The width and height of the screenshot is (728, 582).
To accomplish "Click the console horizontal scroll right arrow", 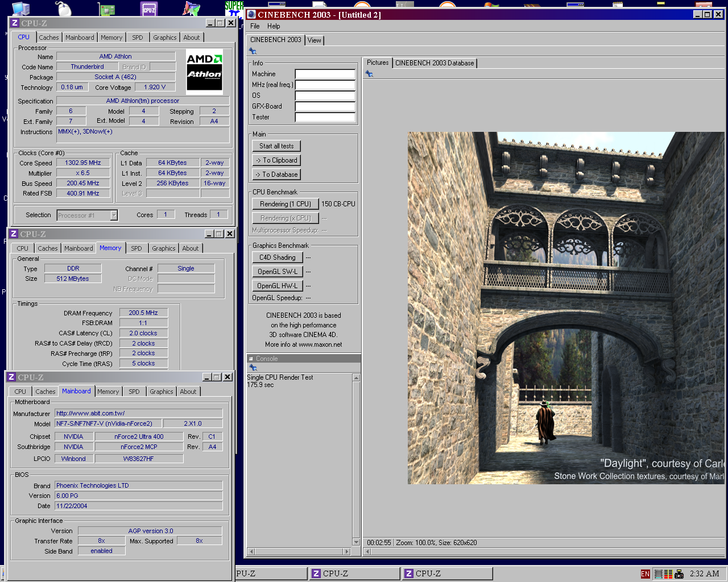I will [x=347, y=551].
